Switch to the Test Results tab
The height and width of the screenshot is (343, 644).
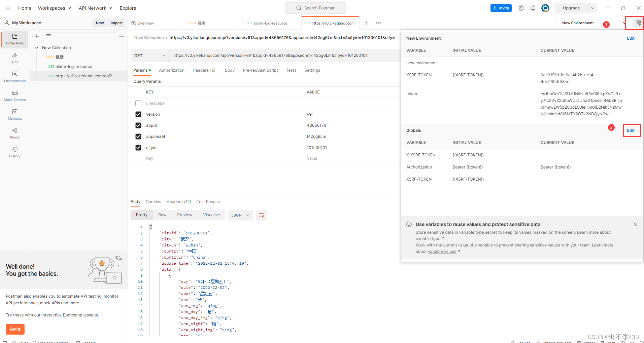coord(208,202)
